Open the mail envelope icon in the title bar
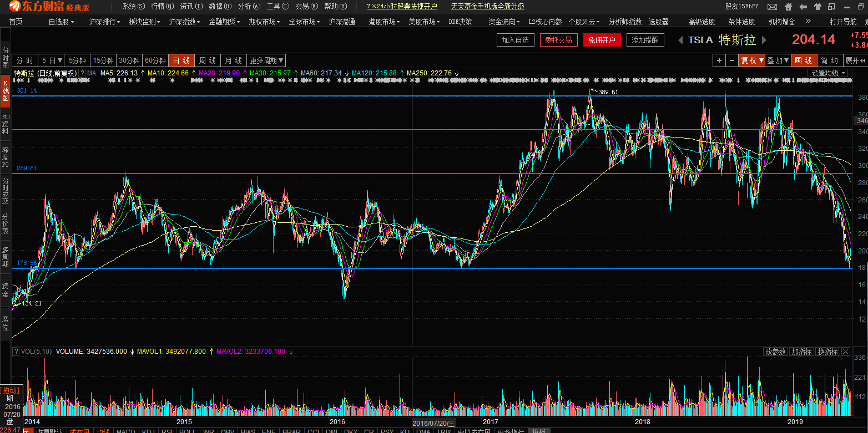The image size is (868, 433). [772, 7]
